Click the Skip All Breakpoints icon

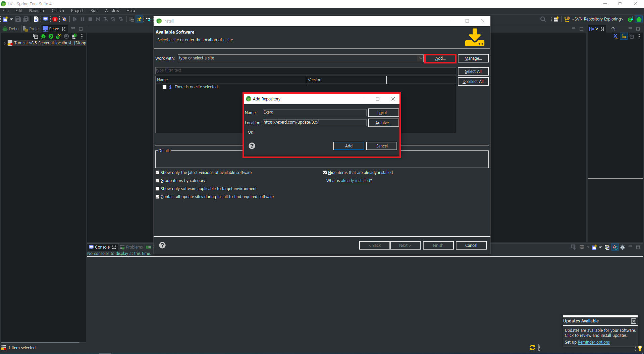(64, 19)
